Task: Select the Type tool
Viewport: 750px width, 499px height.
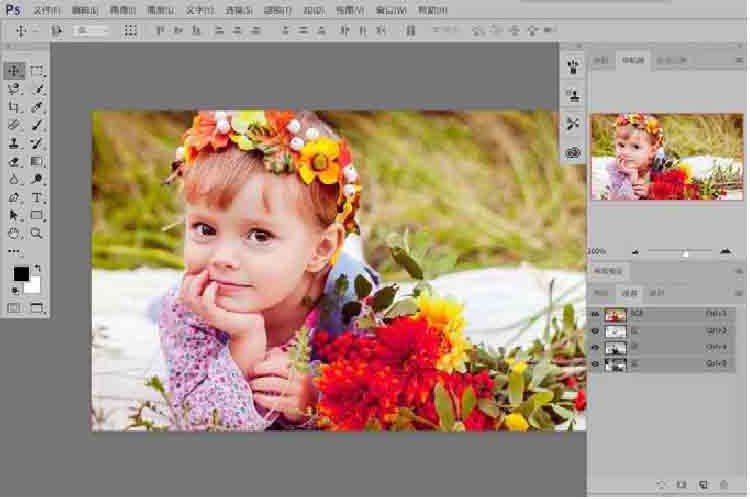Action: 37,197
